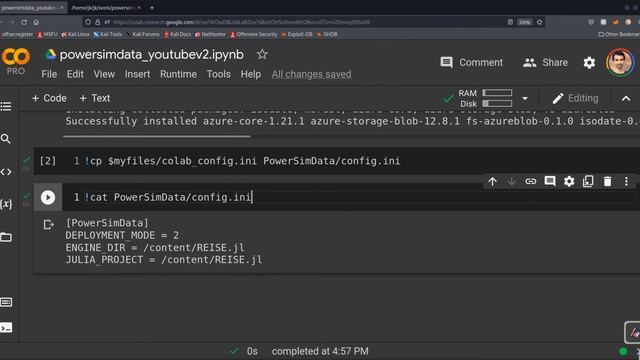Open the View menu
This screenshot has height=360, width=640.
click(104, 74)
